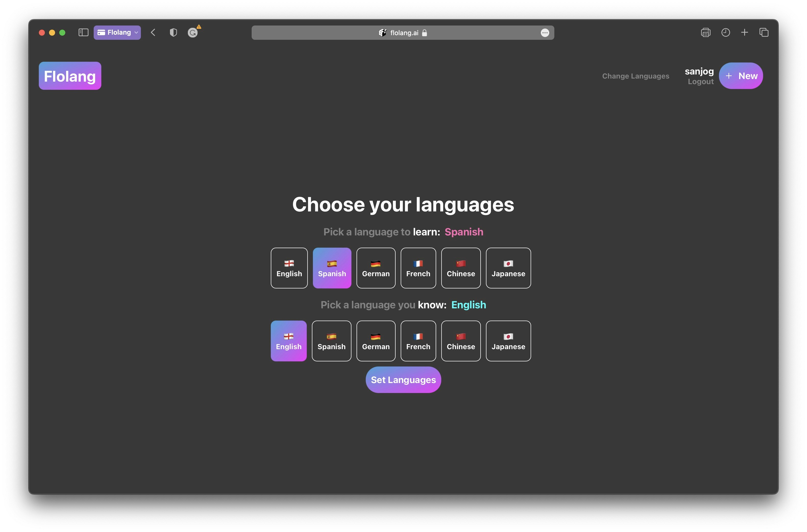This screenshot has height=532, width=807.
Task: Select German as the language to learn
Action: 375,268
